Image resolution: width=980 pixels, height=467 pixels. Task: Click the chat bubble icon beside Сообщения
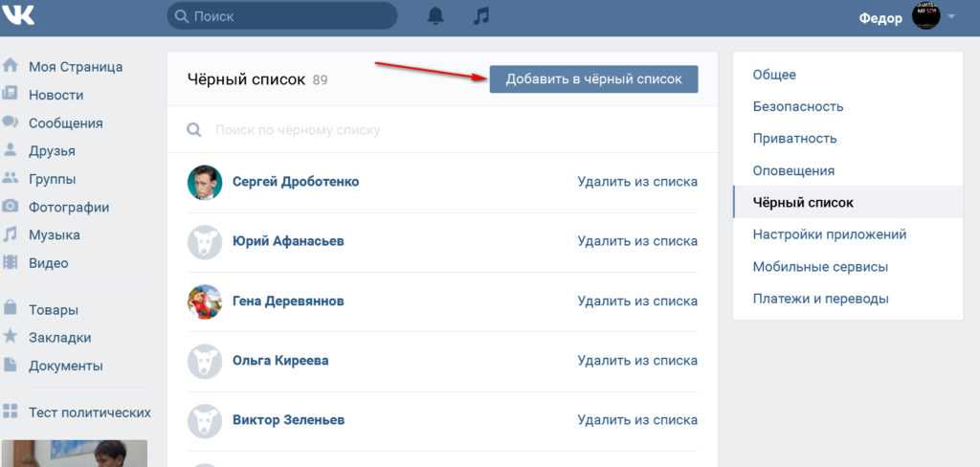[x=10, y=122]
